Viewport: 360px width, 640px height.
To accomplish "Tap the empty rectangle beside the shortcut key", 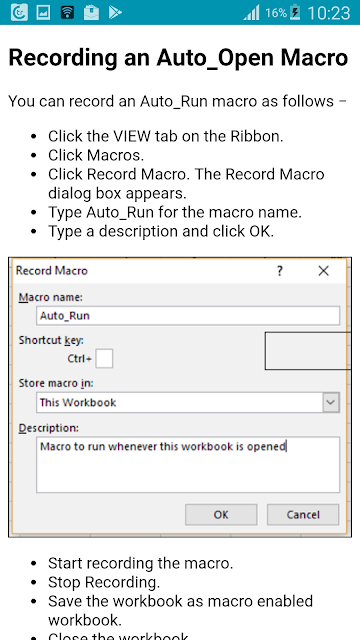I will click(x=308, y=351).
